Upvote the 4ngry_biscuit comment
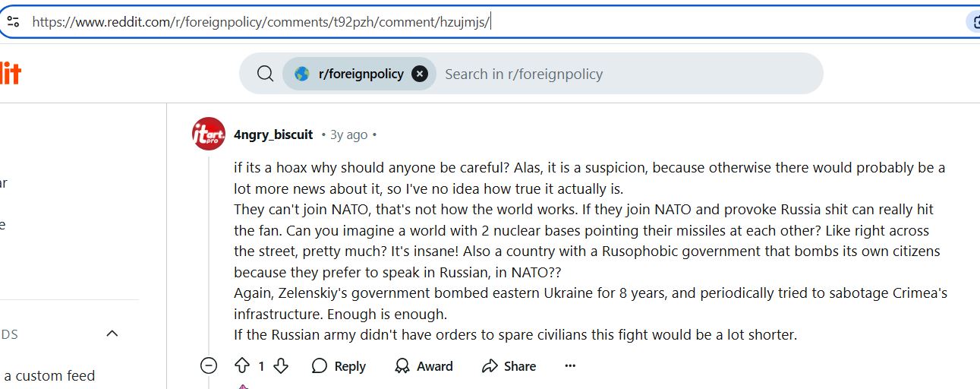 point(242,366)
